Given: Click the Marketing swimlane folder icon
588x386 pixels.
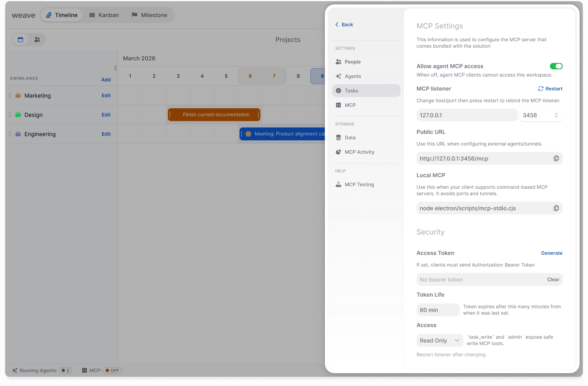Looking at the screenshot, I should 18,95.
